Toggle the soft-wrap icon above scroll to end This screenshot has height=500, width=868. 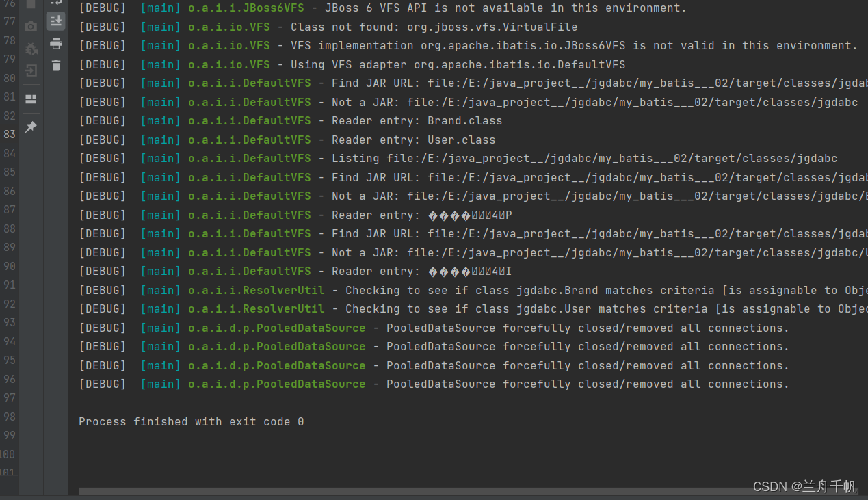click(x=56, y=3)
